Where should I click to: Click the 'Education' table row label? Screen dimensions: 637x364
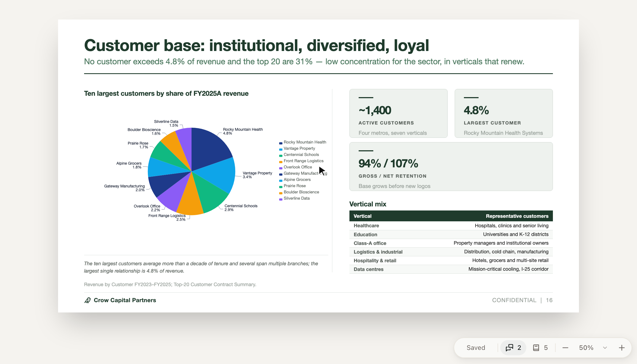pos(365,234)
